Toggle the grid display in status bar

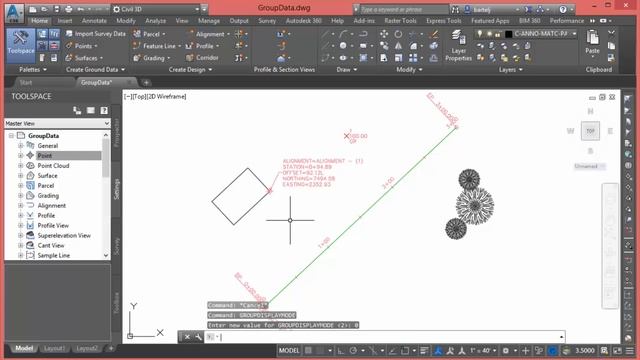click(x=309, y=351)
